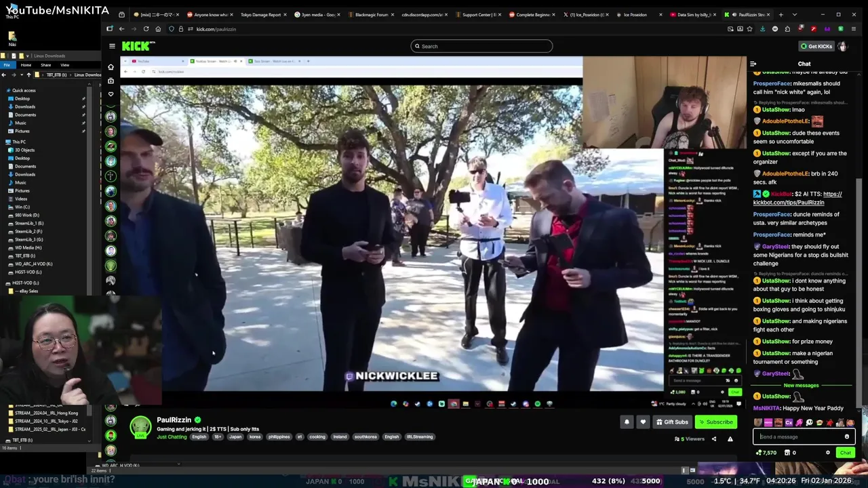Select the philippines stream tag
This screenshot has height=488, width=868.
tap(279, 436)
